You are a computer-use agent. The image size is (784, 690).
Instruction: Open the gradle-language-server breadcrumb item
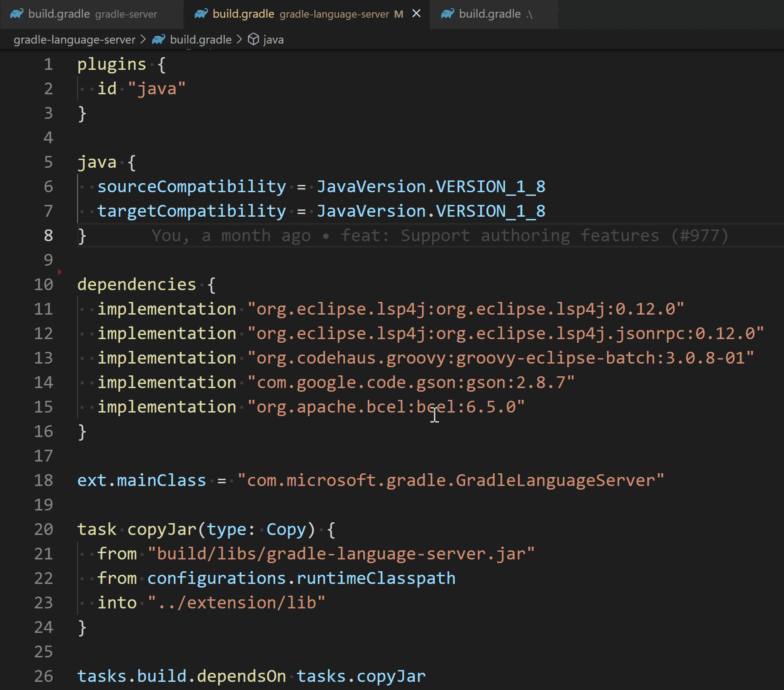click(x=74, y=39)
